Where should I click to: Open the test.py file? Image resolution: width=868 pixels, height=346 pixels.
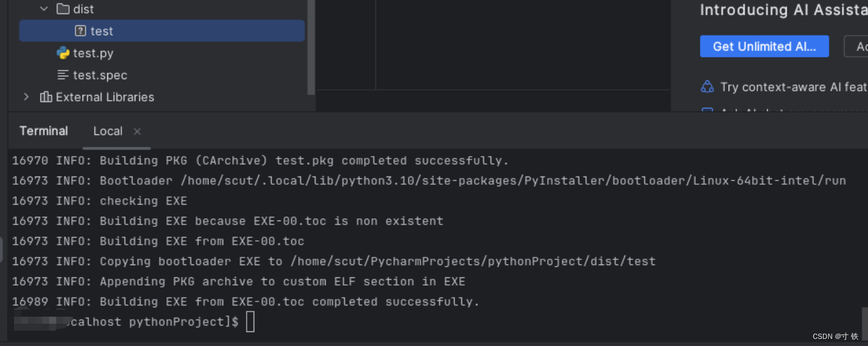click(x=93, y=53)
